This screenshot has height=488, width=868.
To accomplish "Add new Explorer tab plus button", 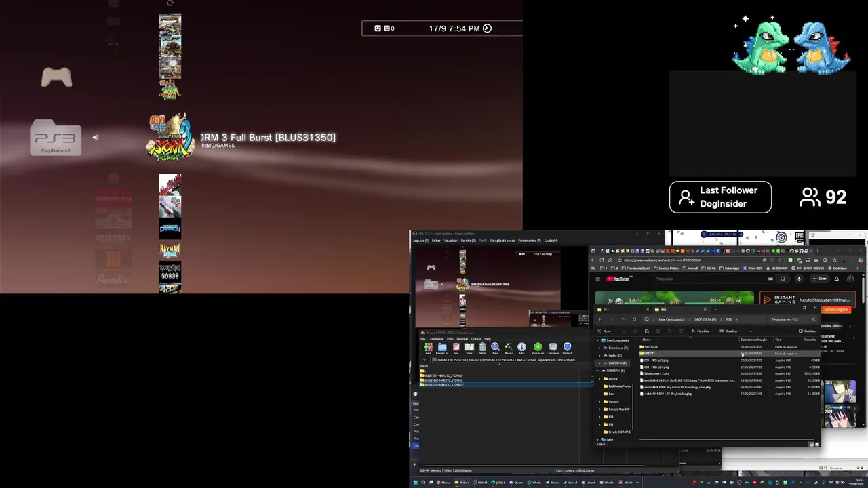I will coord(715,310).
